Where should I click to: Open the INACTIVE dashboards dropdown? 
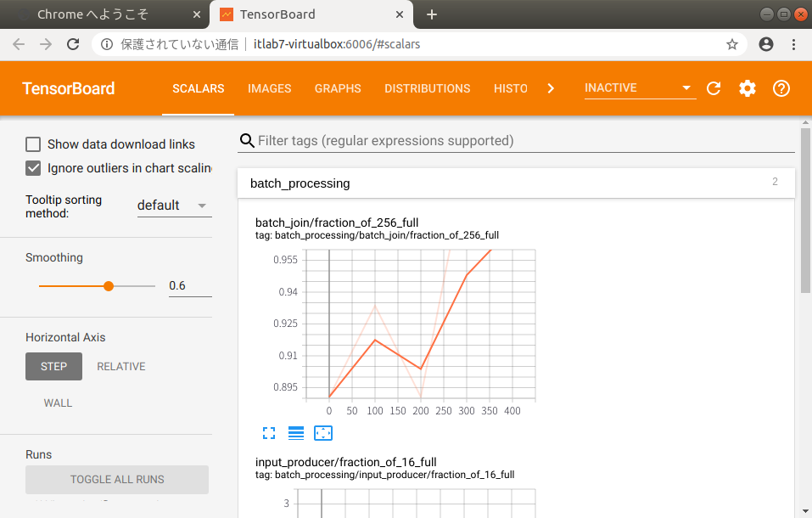pos(640,88)
